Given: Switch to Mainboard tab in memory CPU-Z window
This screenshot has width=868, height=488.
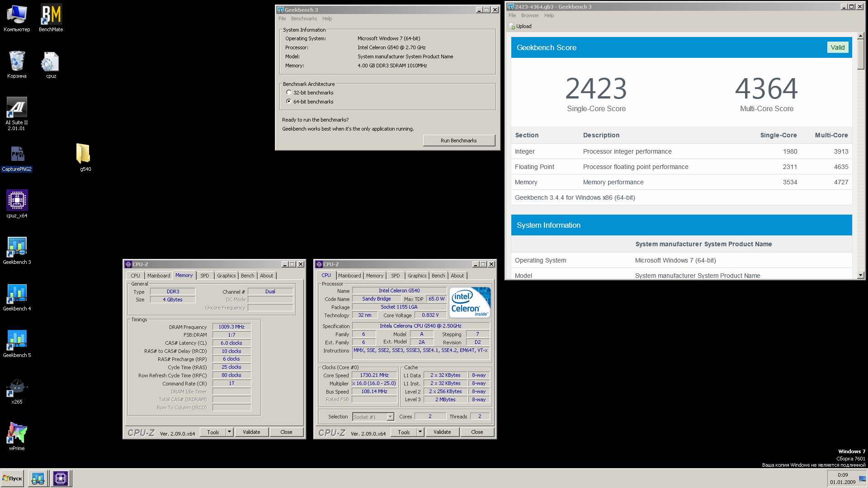Looking at the screenshot, I should [x=159, y=276].
